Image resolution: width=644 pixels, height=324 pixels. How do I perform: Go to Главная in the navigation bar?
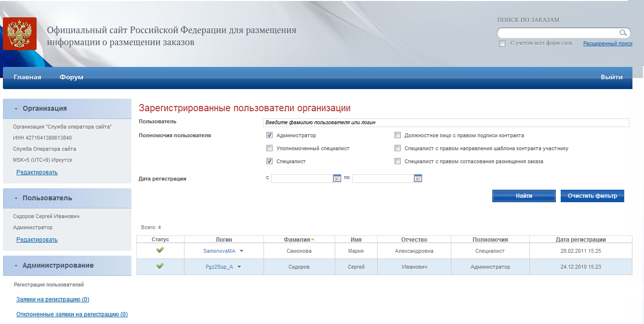pyautogui.click(x=27, y=77)
